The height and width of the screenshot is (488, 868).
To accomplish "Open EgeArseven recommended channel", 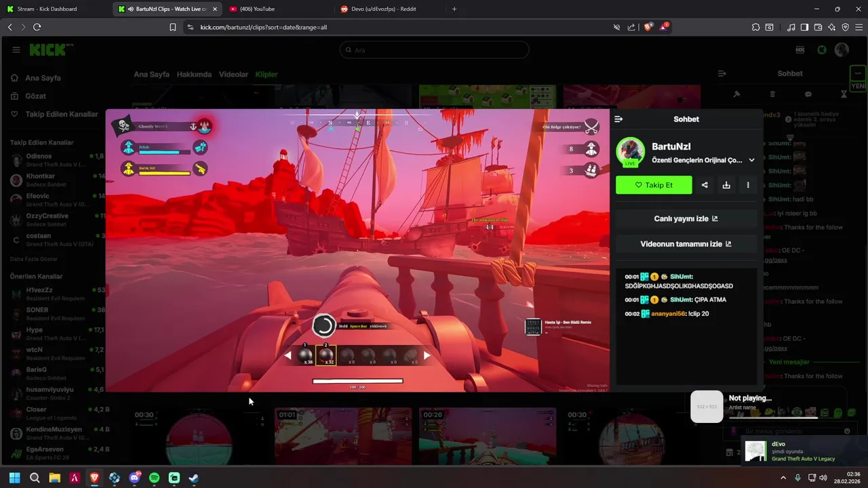I will click(x=57, y=452).
